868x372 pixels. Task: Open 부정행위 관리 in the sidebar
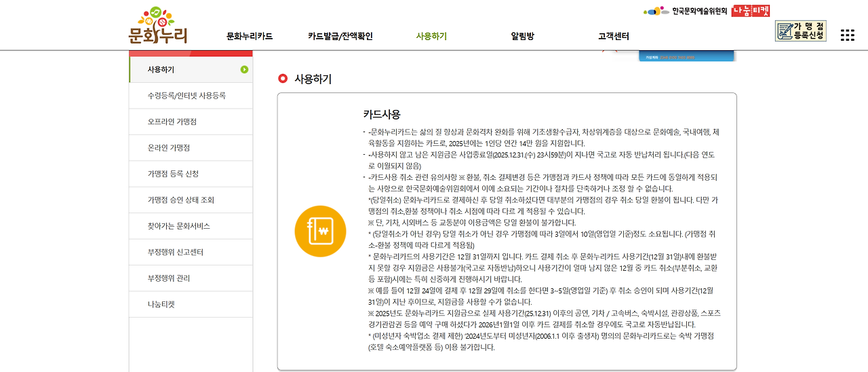(191, 278)
